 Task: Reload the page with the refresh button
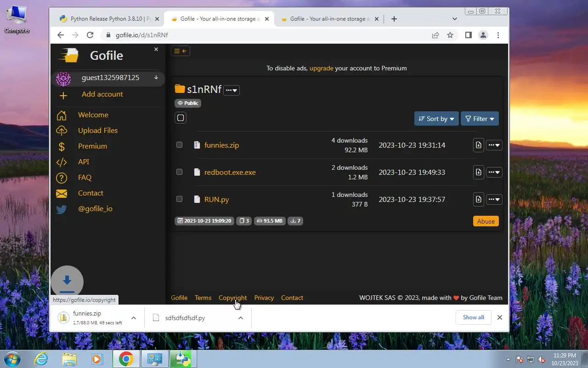90,35
